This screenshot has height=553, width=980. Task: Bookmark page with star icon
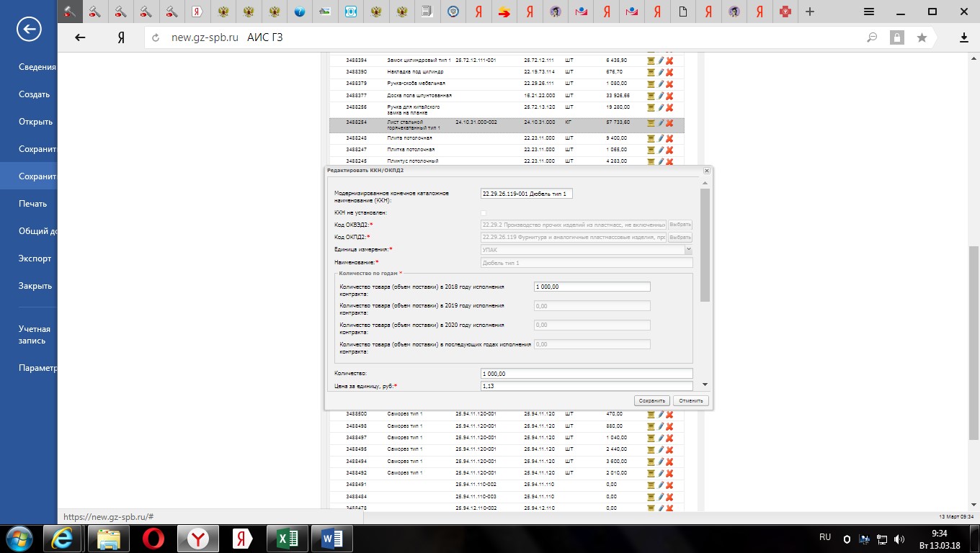click(x=922, y=37)
